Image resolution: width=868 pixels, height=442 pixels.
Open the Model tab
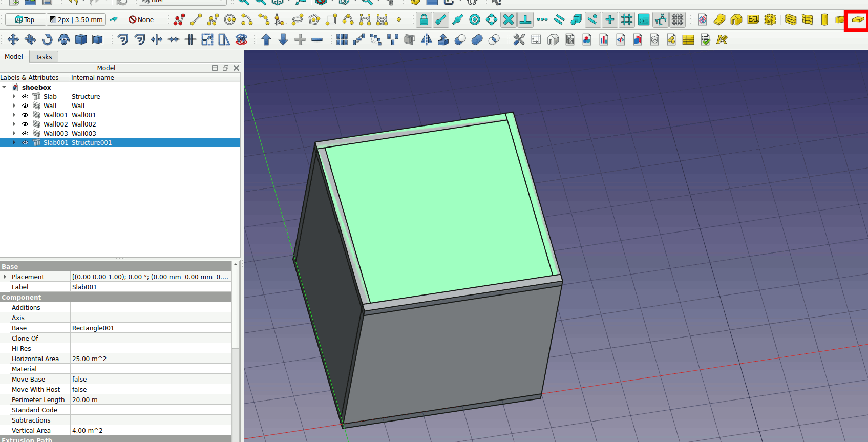point(14,57)
